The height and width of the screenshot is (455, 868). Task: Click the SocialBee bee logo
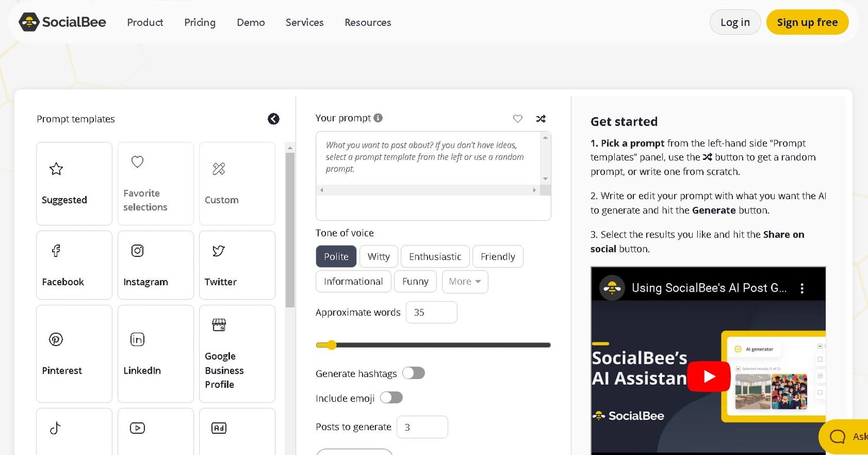click(29, 22)
